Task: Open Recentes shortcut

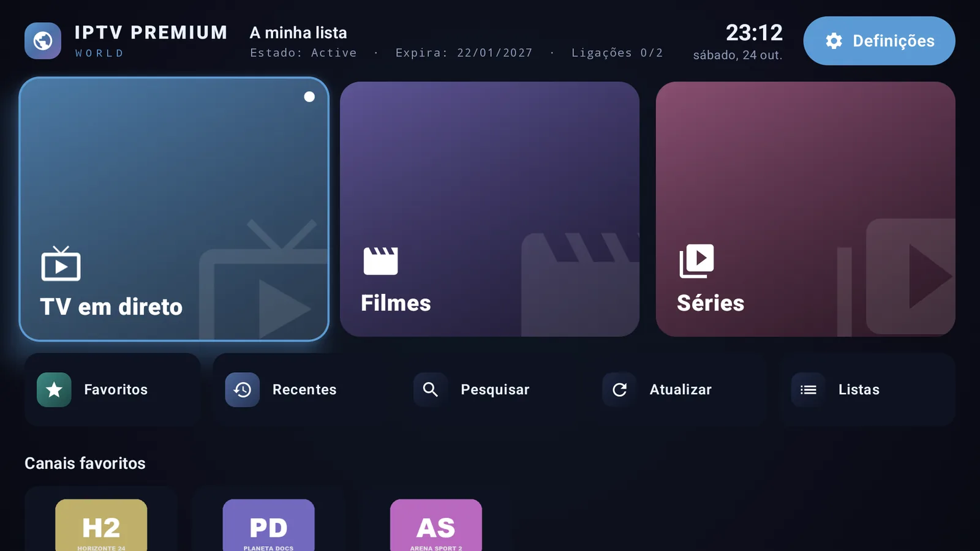Action: (301, 390)
